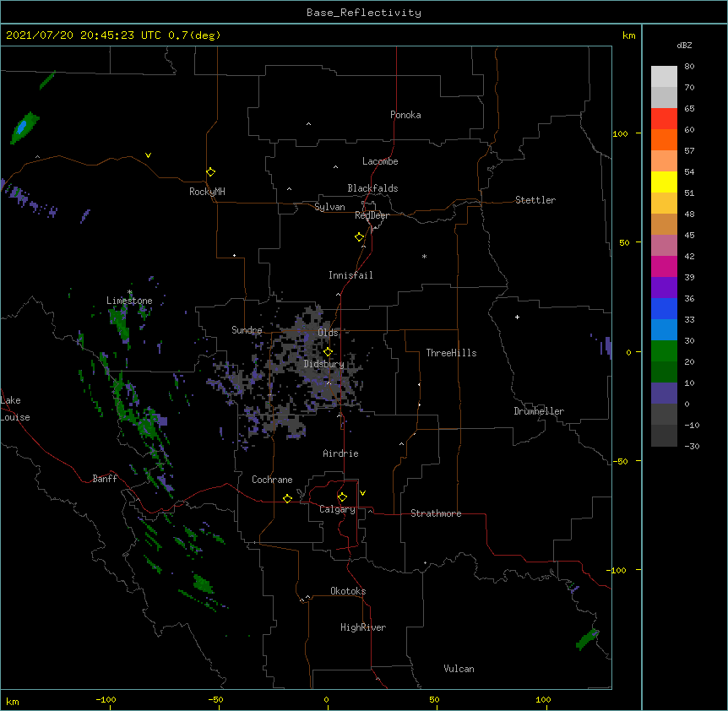Click the yellow diamond marker south of RedDeer
This screenshot has width=728, height=711.
click(x=360, y=237)
